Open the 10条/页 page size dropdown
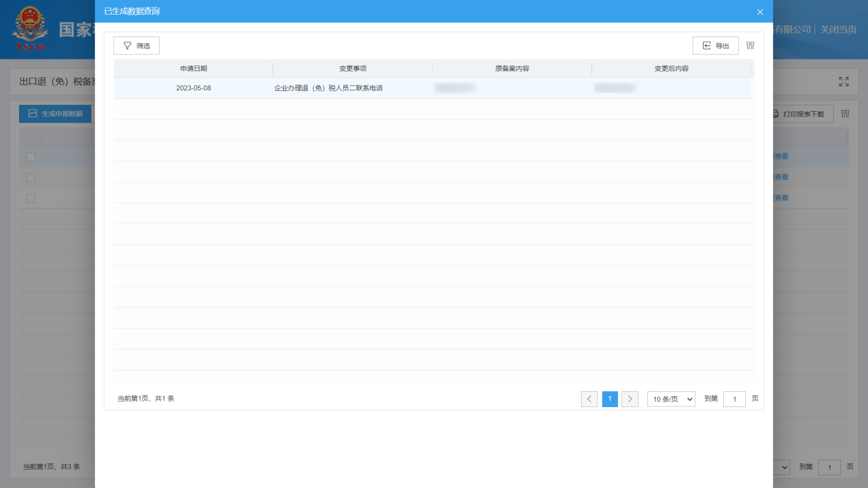 [671, 399]
